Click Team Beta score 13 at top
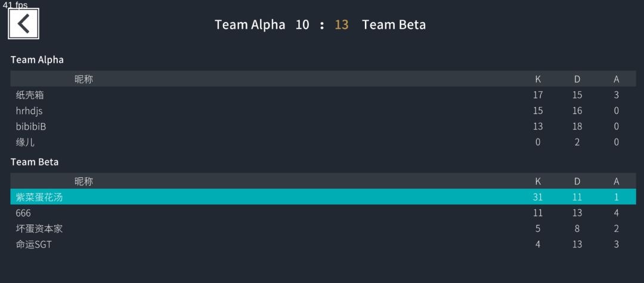The height and width of the screenshot is (283, 644). (x=341, y=24)
